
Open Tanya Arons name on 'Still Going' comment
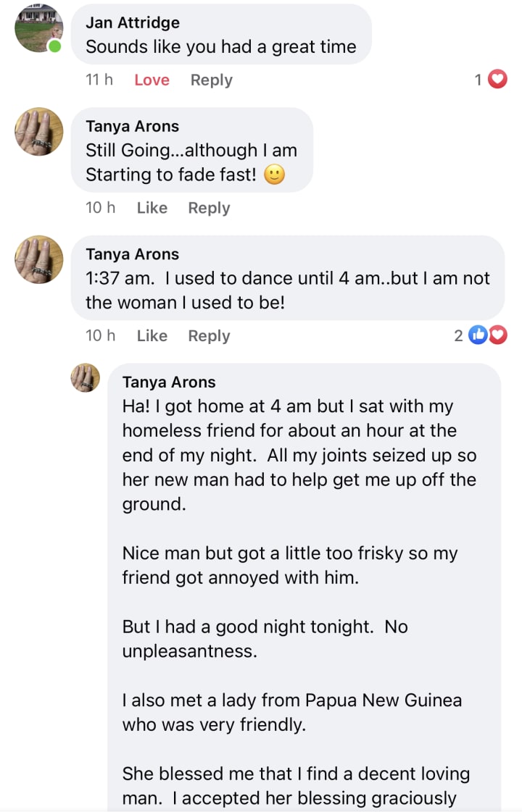[132, 127]
